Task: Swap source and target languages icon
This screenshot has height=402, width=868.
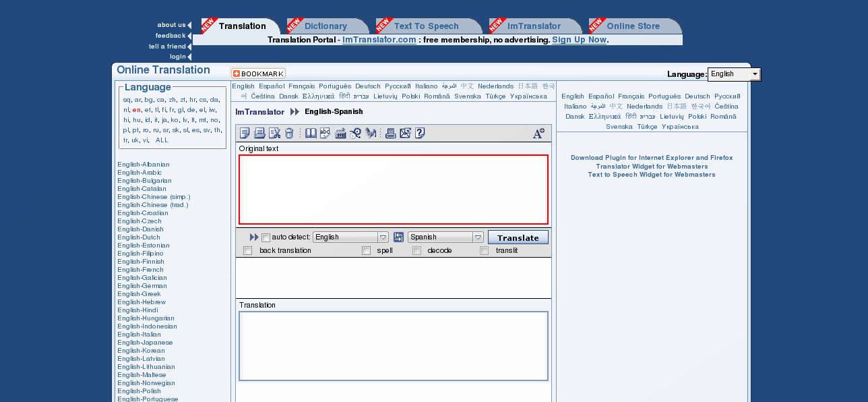Action: coord(398,237)
